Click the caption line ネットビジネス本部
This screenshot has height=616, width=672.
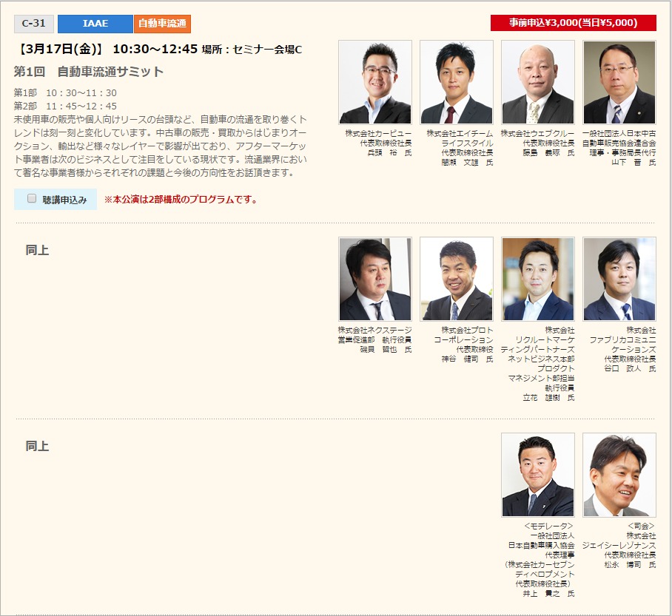pos(541,359)
